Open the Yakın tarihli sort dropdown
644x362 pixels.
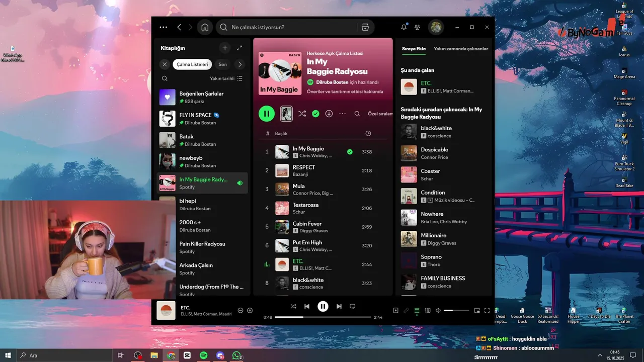point(226,78)
